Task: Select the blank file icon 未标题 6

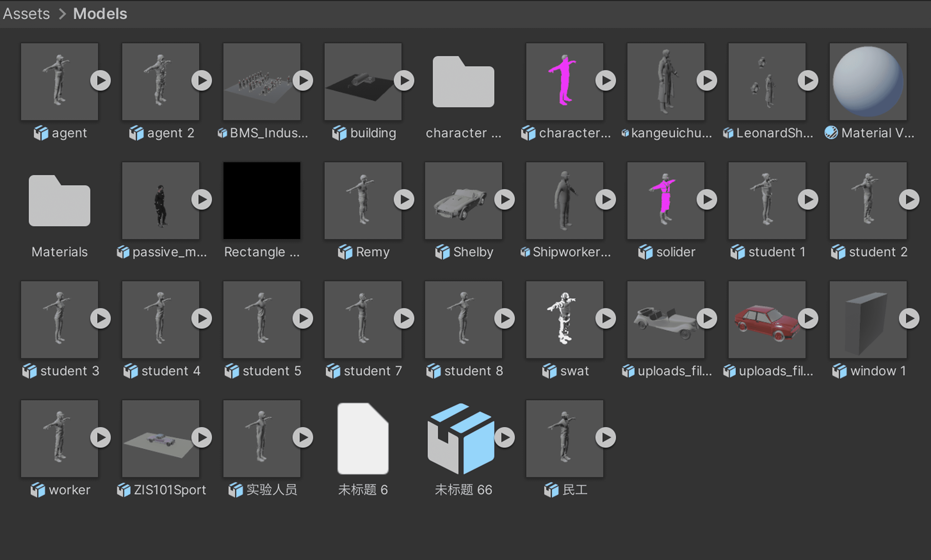Action: (363, 438)
